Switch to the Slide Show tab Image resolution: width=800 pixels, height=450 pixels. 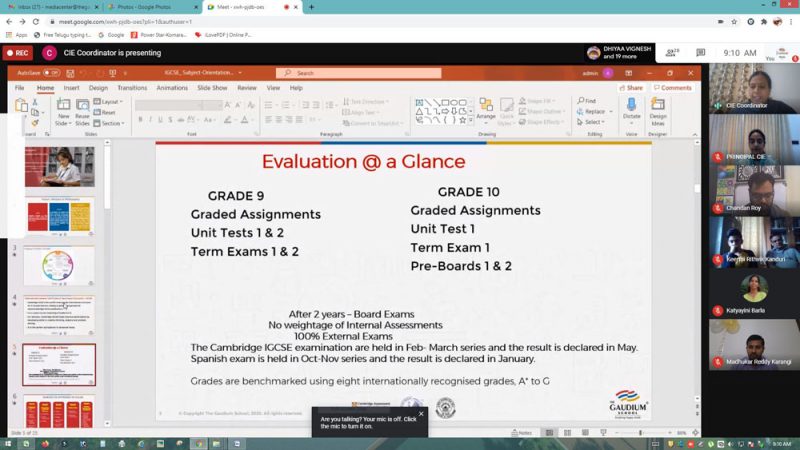click(212, 88)
